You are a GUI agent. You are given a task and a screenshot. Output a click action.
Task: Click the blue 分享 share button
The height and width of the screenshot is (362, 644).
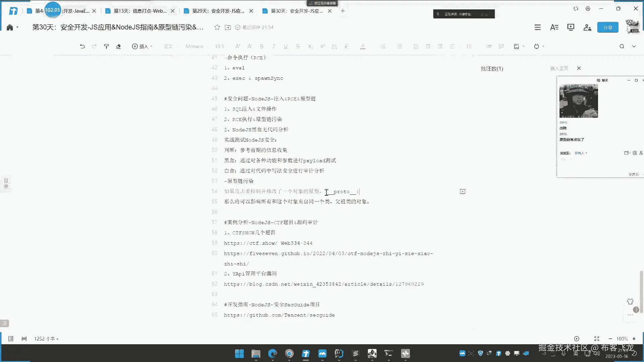coord(607,27)
